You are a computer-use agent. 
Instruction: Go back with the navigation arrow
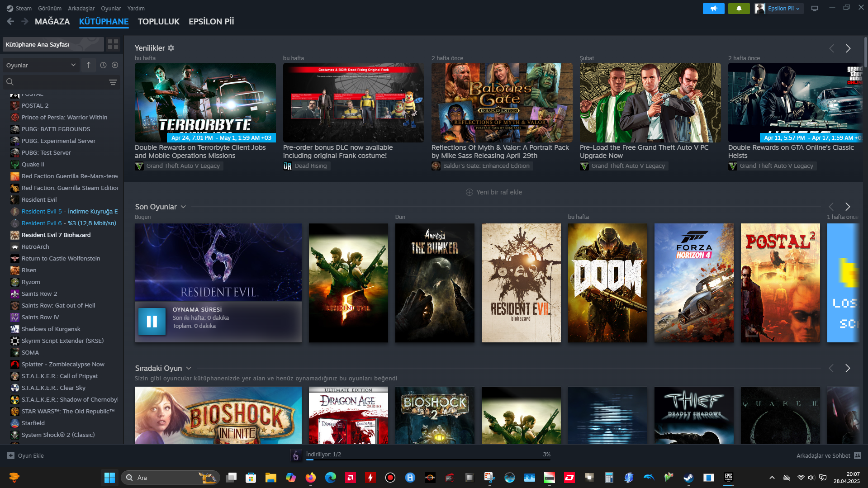point(10,21)
